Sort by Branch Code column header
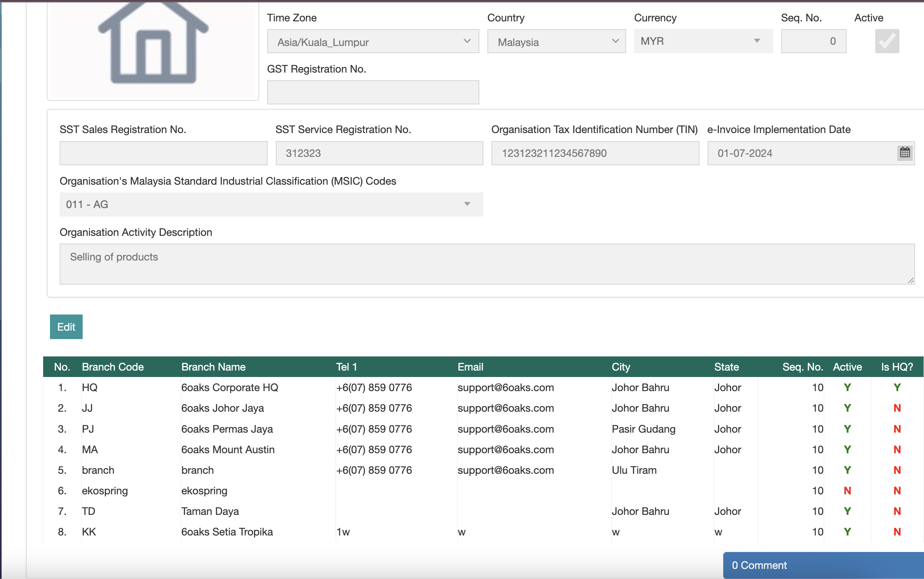The image size is (924, 579). coord(113,367)
